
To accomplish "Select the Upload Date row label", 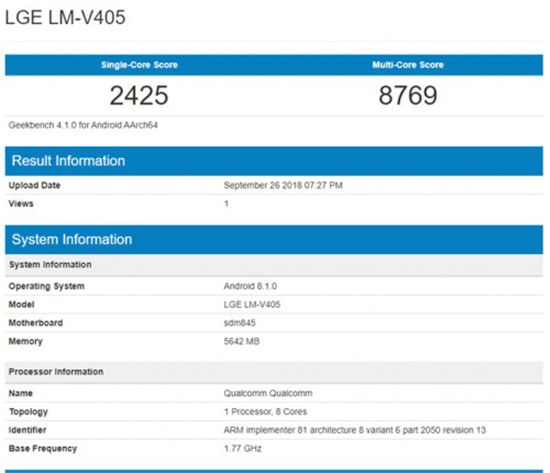I will [34, 185].
